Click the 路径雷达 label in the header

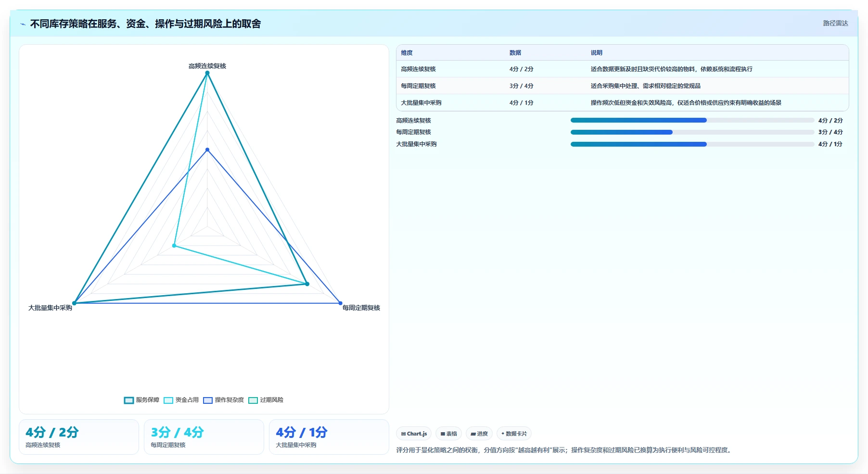[x=835, y=23]
